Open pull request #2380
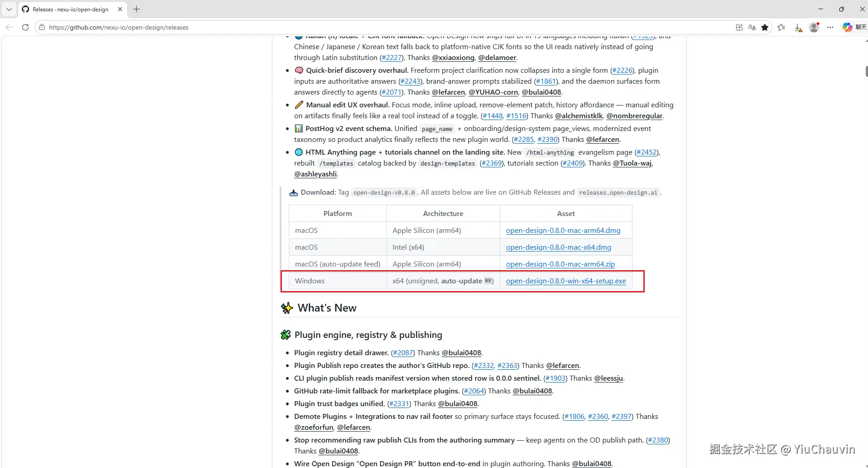This screenshot has width=868, height=468. click(658, 440)
